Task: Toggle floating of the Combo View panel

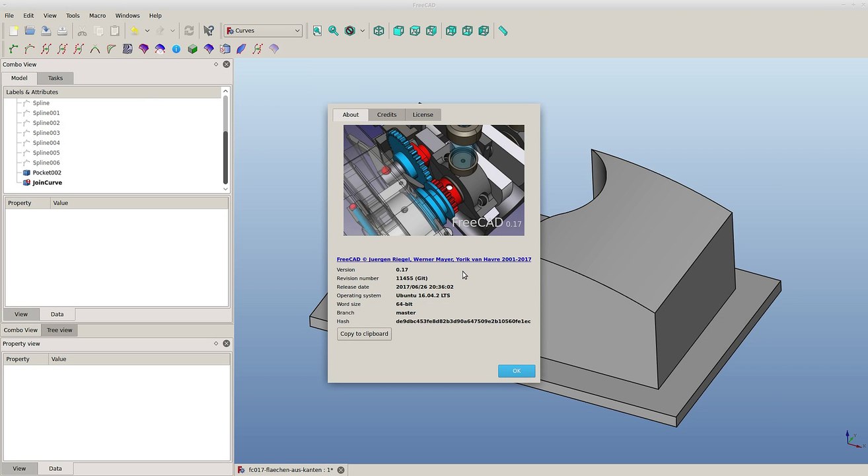Action: pos(216,64)
